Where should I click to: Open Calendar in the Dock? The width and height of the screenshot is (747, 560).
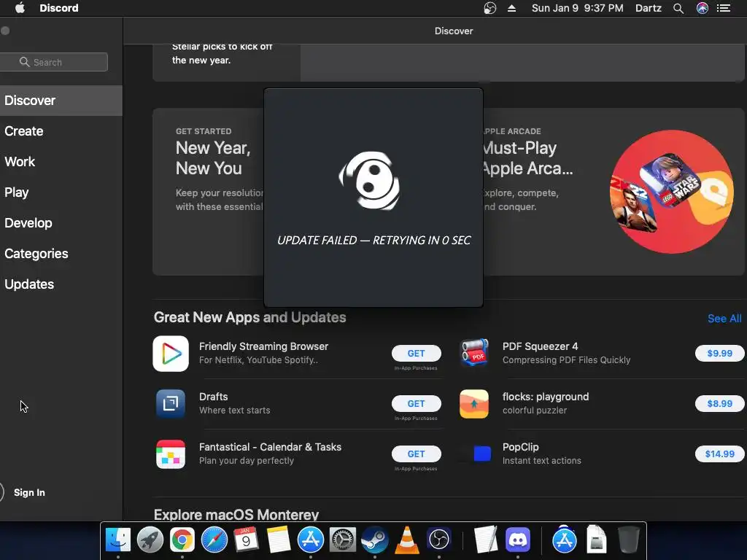coord(247,540)
